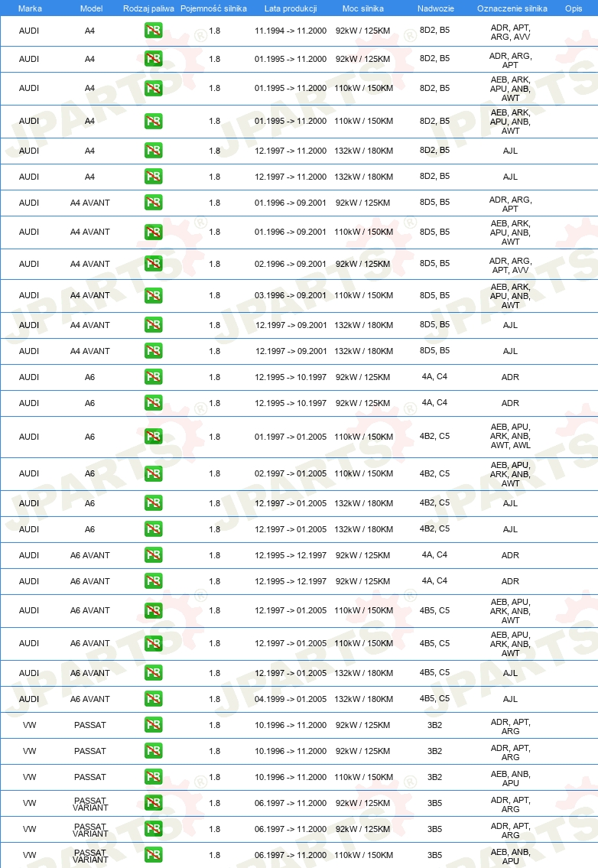Click the Model column header
Screen dimensions: 598x868
[91, 8]
